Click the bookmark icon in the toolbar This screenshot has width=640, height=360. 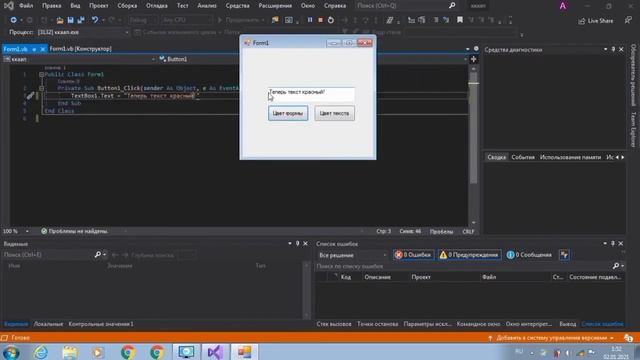point(460,20)
